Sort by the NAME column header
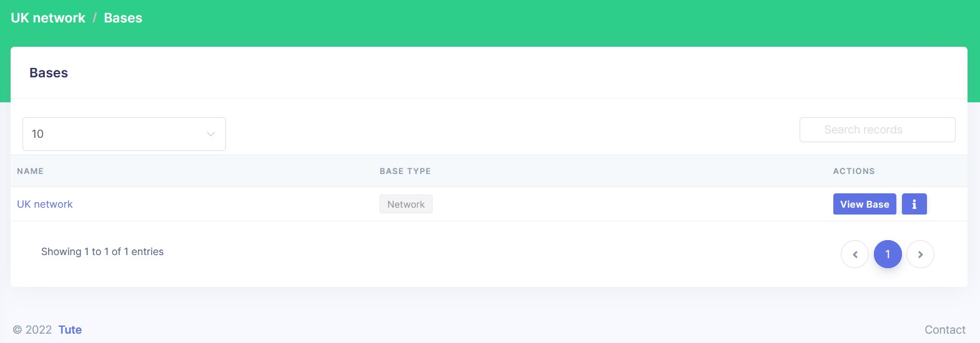The height and width of the screenshot is (343, 980). (31, 171)
